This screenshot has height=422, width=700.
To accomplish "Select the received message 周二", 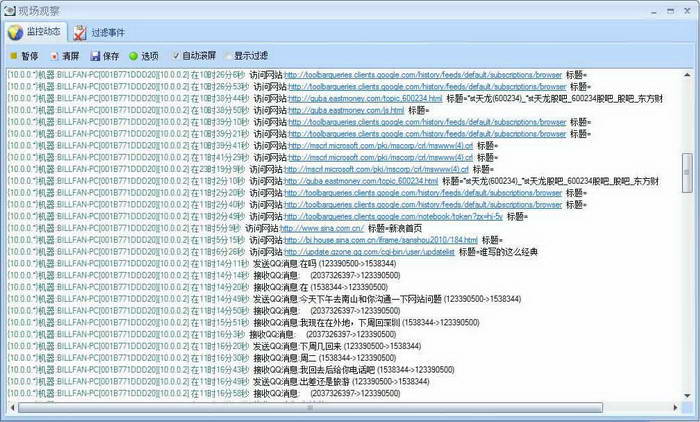I will [308, 358].
